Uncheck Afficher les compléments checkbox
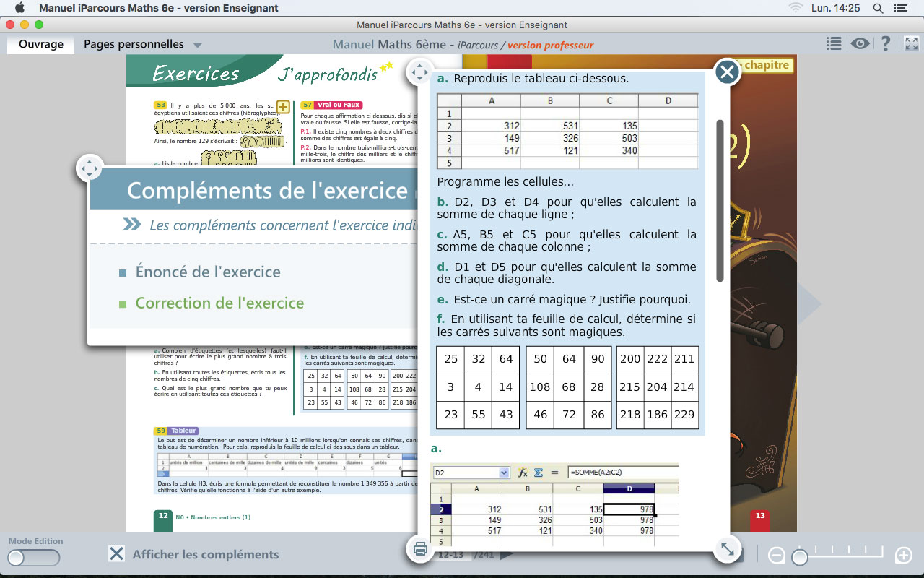Image resolution: width=924 pixels, height=578 pixels. (x=117, y=554)
